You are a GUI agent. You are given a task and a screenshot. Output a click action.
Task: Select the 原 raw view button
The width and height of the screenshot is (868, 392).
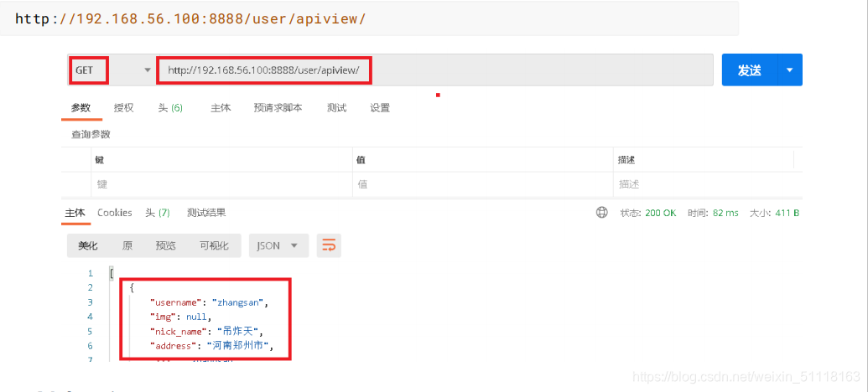tap(127, 246)
